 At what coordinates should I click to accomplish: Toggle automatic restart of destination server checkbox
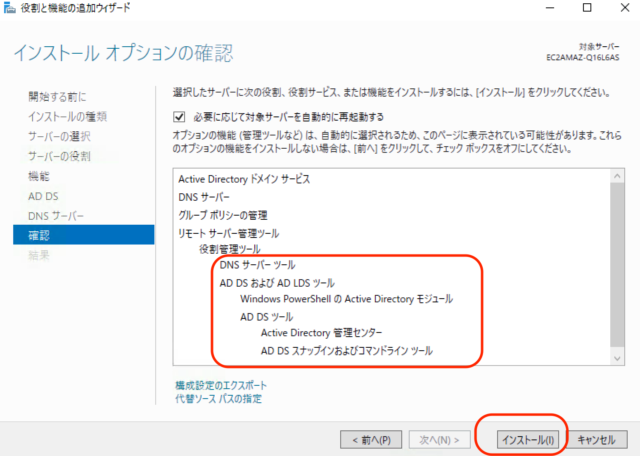(179, 117)
